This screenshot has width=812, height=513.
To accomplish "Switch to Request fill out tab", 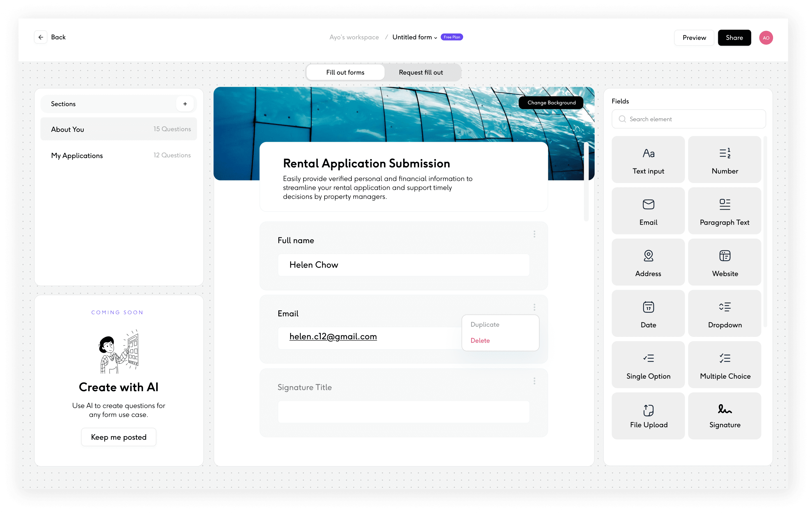I will [420, 72].
